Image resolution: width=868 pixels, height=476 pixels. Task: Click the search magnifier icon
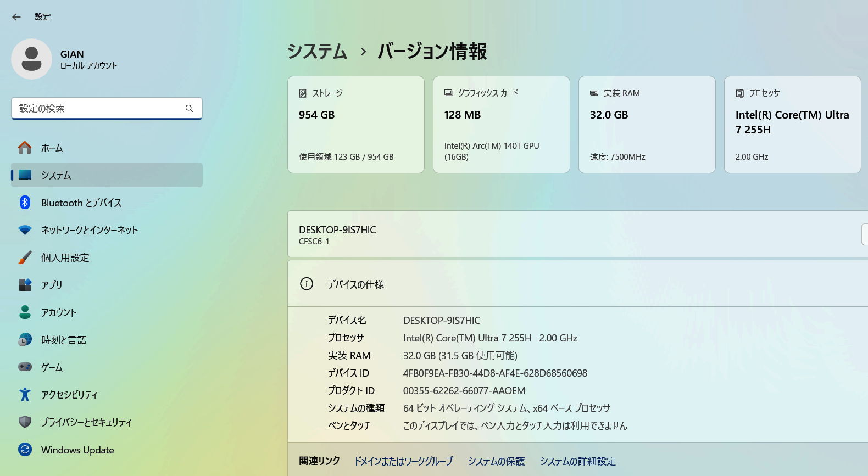tap(189, 108)
